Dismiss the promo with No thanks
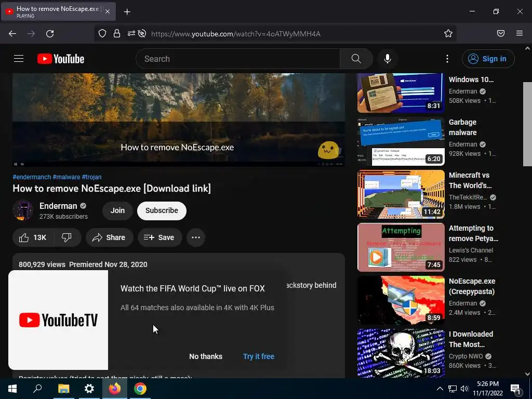Viewport: 532px width, 399px height. tap(206, 356)
